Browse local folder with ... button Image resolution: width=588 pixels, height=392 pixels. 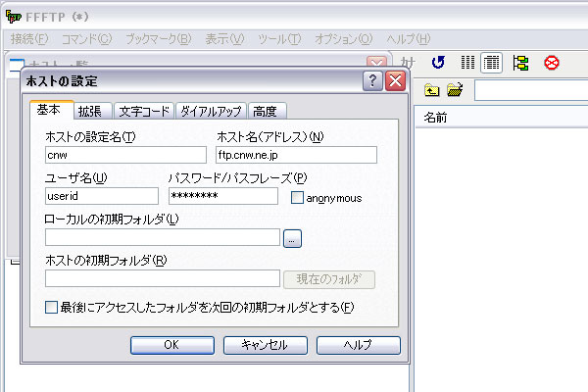[292, 238]
